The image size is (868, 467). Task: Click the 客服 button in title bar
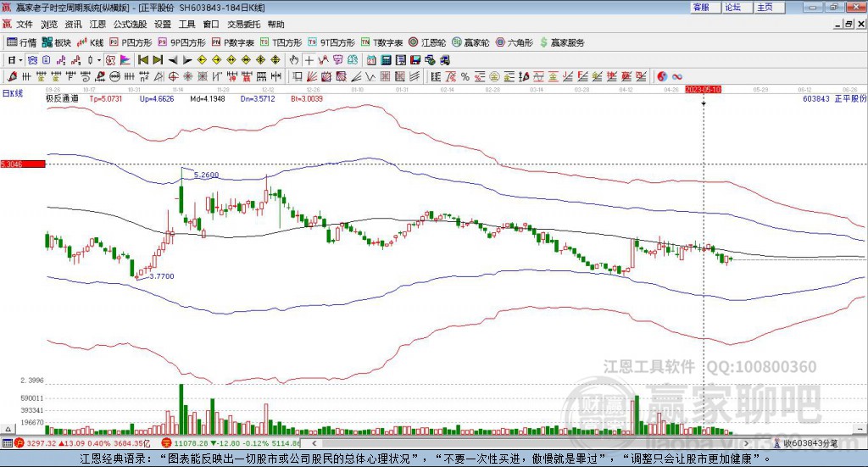tap(704, 7)
